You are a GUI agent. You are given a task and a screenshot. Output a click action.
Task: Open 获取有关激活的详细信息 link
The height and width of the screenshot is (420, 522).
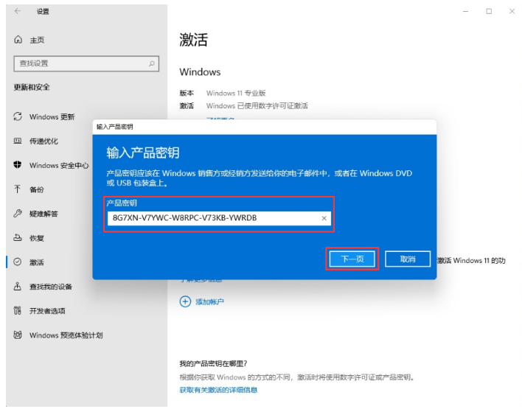pyautogui.click(x=218, y=390)
